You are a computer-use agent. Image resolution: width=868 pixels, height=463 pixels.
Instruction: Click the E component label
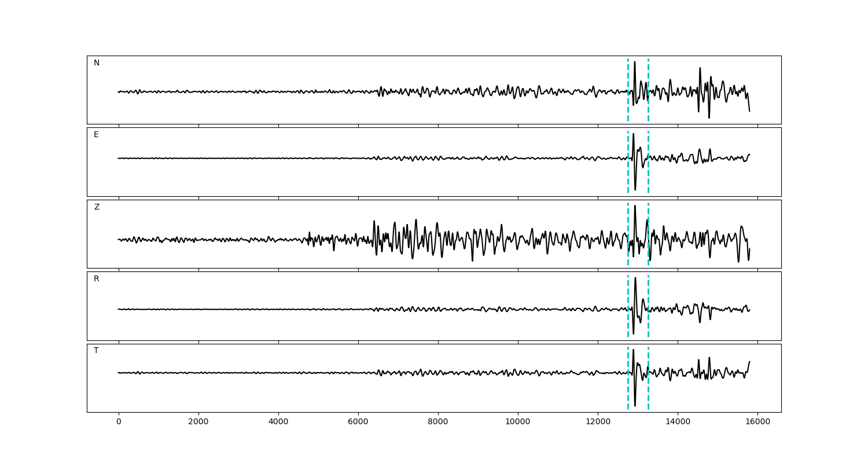(x=96, y=135)
